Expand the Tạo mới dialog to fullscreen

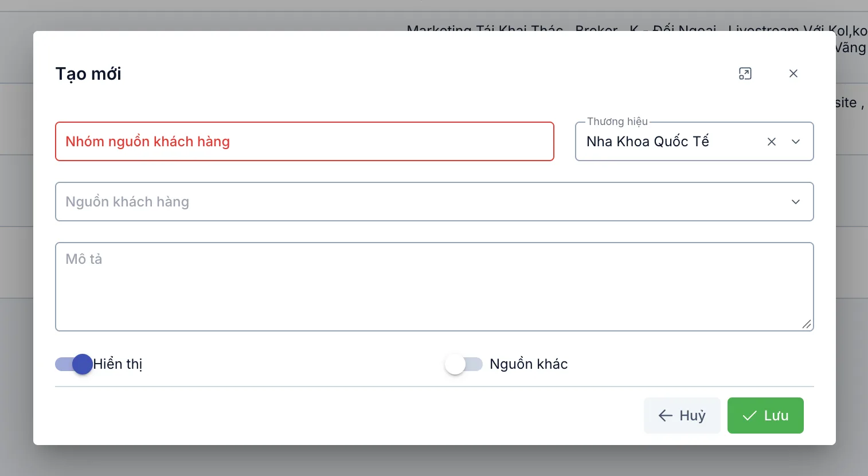(x=745, y=73)
